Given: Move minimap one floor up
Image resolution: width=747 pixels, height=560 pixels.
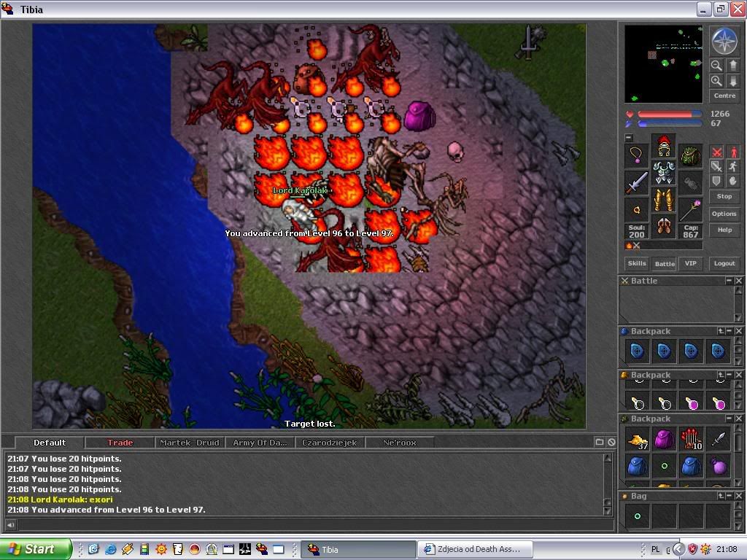Looking at the screenshot, I should click(x=732, y=65).
